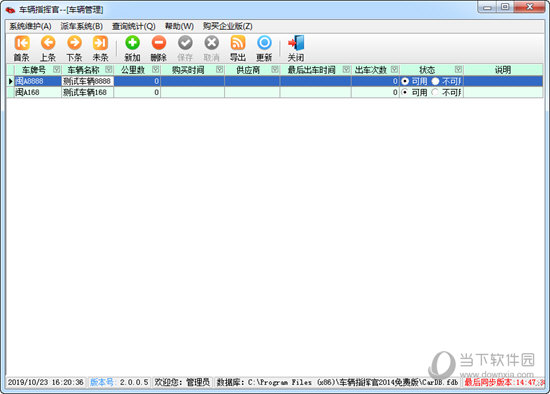This screenshot has height=394, width=550.
Task: Minimize the 车辆指挥官 window
Action: (x=488, y=7)
